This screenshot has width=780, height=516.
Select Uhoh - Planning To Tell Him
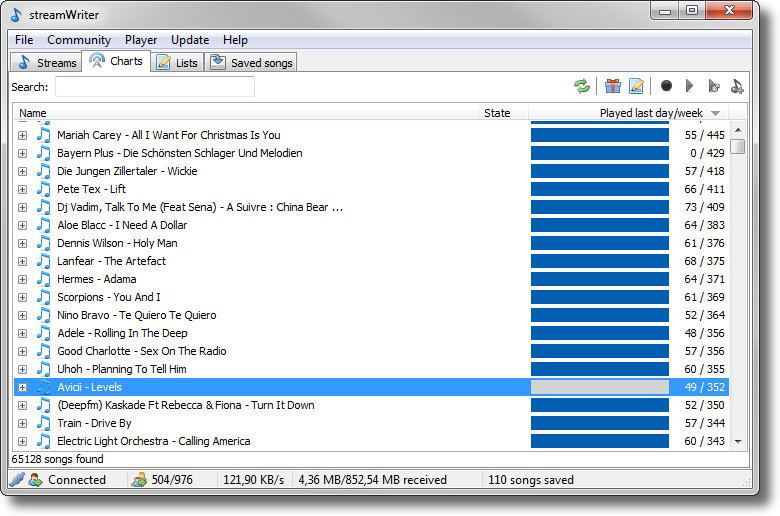(x=371, y=369)
